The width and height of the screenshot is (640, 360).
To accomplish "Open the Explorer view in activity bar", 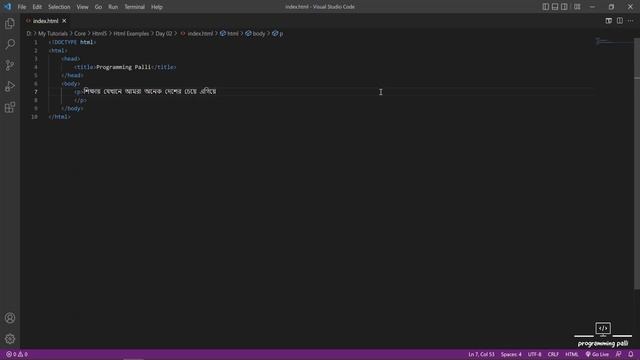I will point(10,24).
